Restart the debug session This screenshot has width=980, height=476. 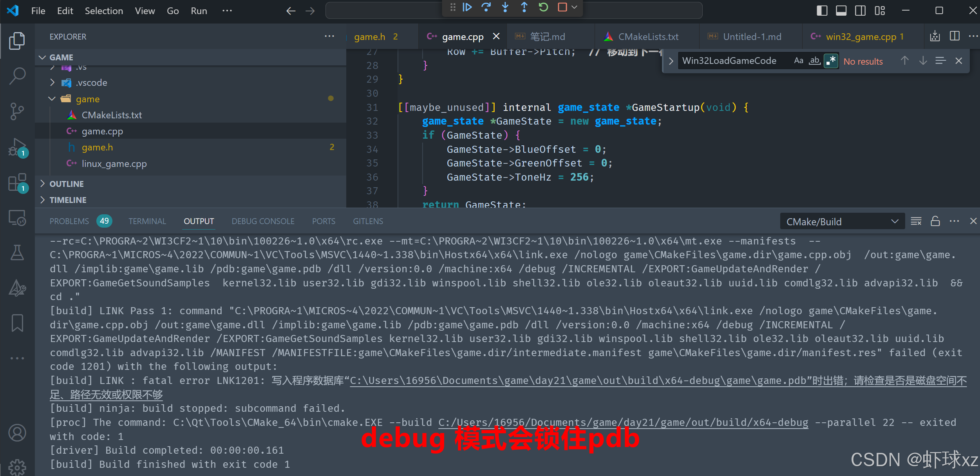tap(543, 7)
